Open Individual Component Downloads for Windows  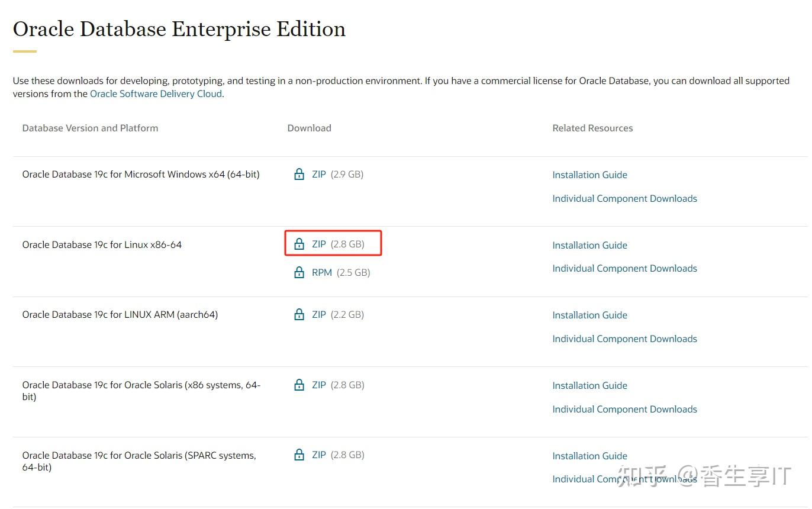coord(624,198)
